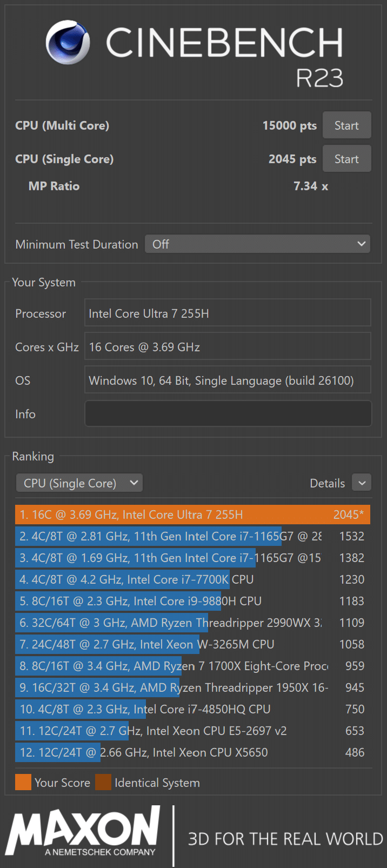Select the Threadripper 2990WX ranking row

pos(192,623)
